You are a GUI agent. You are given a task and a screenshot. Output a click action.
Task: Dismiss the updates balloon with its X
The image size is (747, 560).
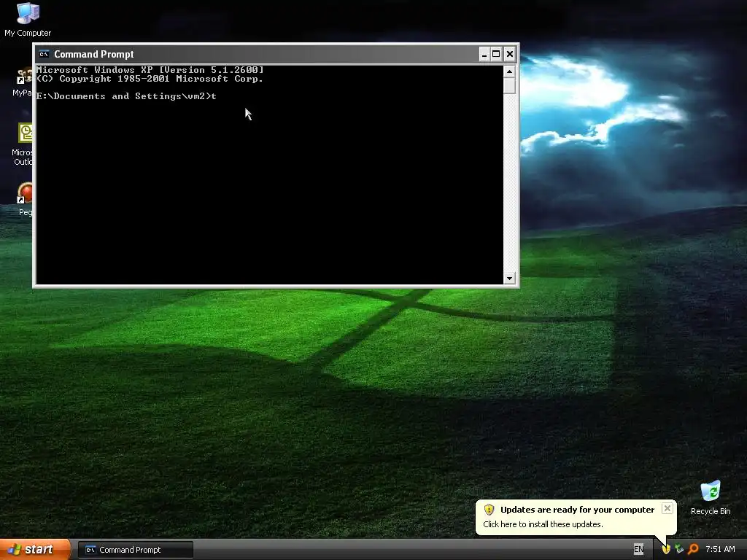pos(667,508)
